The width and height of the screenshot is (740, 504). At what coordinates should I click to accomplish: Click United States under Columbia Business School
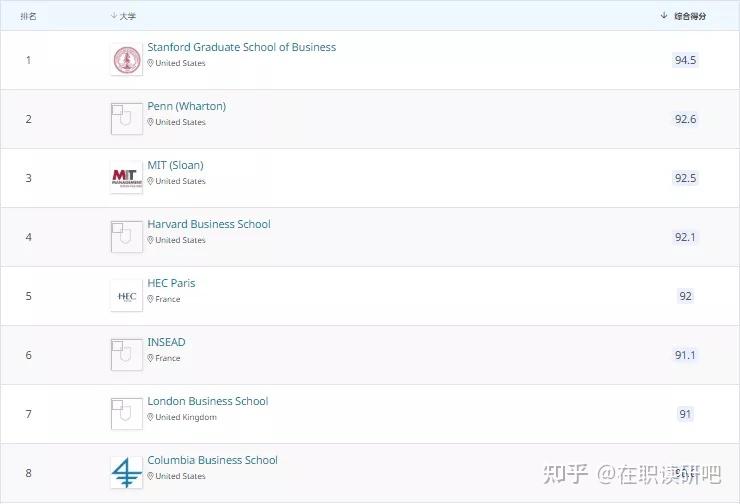pyautogui.click(x=180, y=476)
